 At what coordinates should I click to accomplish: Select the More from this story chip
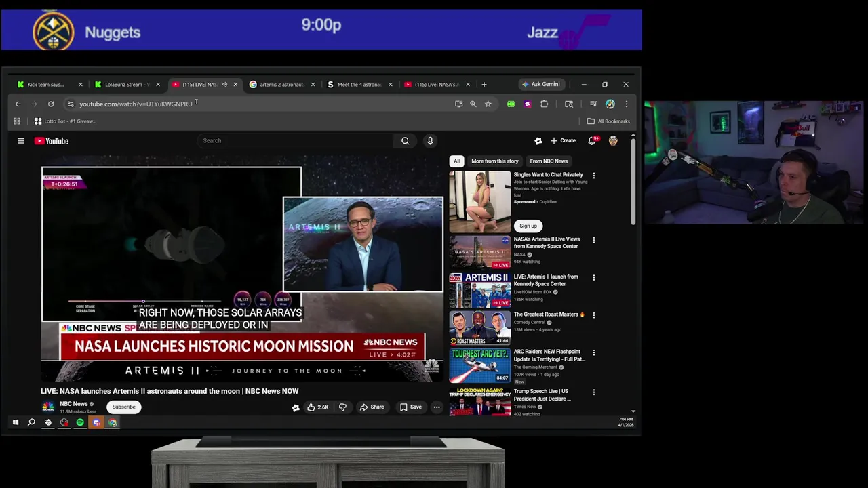[494, 161]
